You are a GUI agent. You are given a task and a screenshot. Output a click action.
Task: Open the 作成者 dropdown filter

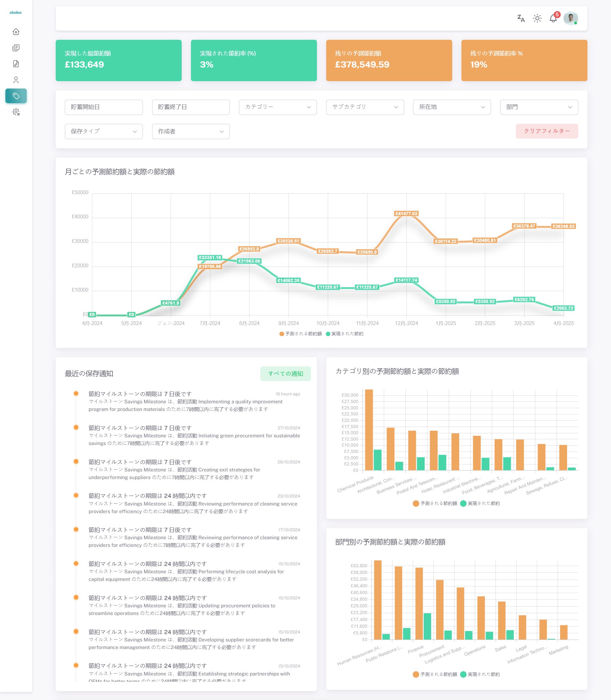[191, 131]
